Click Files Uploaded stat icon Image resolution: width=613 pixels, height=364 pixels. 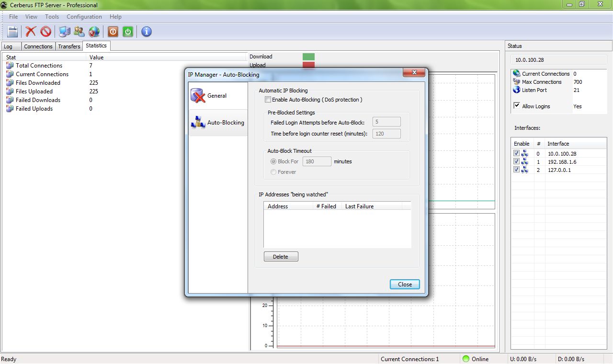[10, 91]
